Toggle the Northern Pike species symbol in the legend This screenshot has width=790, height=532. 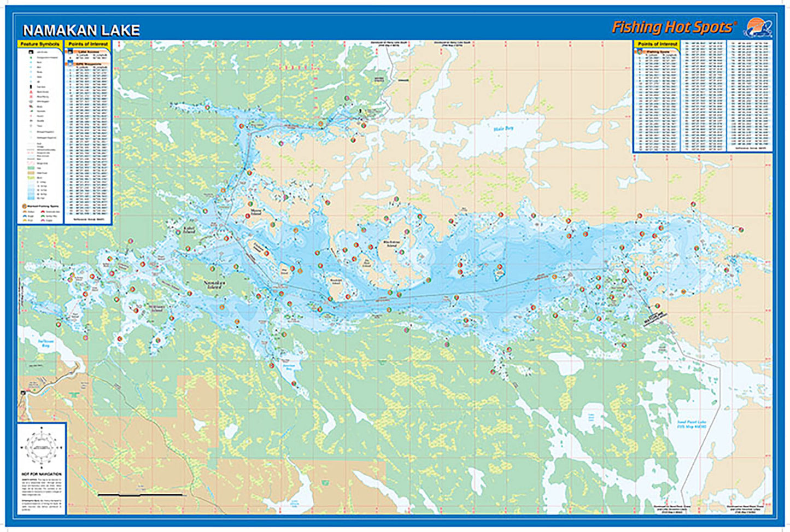43,216
